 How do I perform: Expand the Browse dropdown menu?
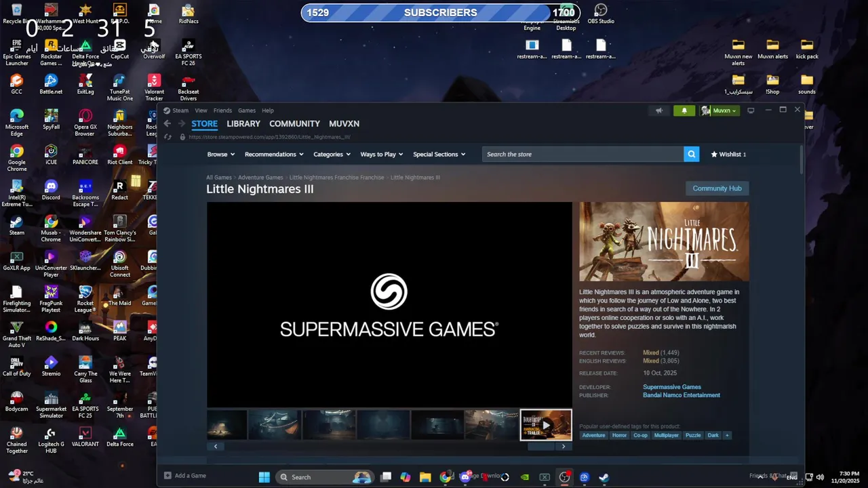222,154
